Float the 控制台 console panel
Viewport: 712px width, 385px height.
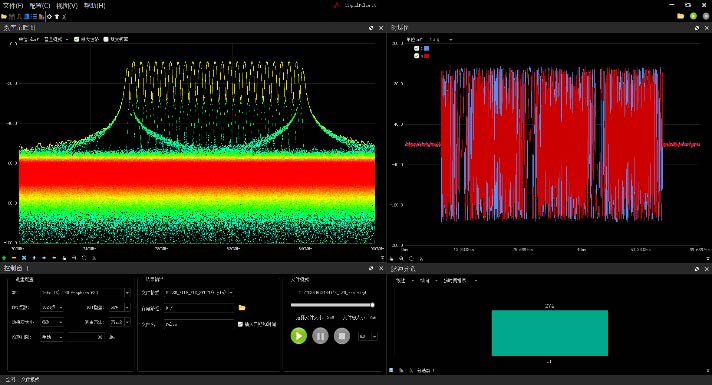pos(371,268)
